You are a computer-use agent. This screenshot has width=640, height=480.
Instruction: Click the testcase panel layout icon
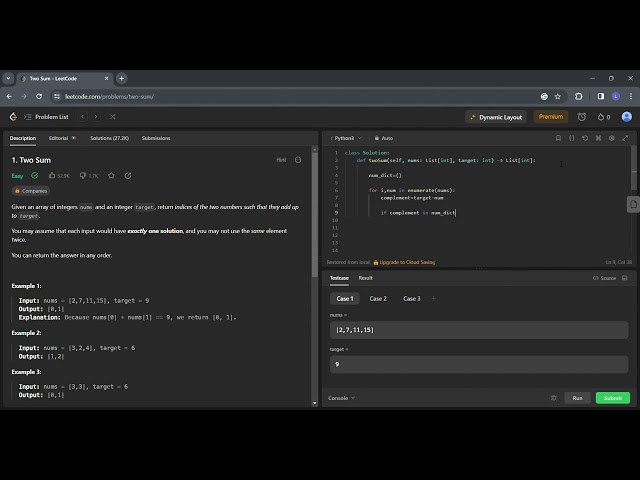coord(624,278)
